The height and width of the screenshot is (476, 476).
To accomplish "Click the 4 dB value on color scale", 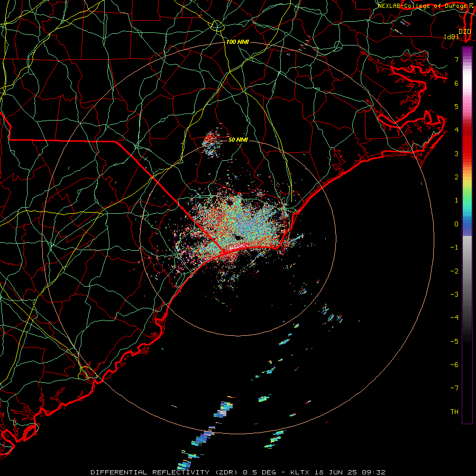I will (x=456, y=130).
